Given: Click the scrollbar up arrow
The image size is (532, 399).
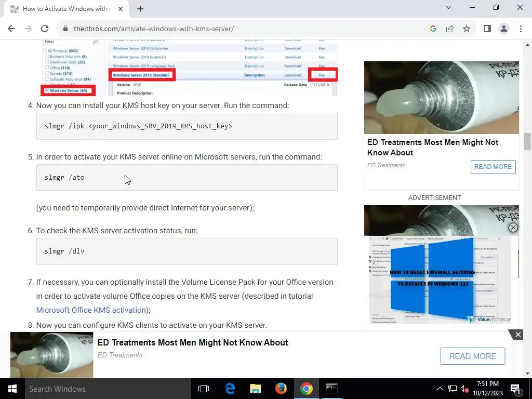Looking at the screenshot, I should (527, 45).
